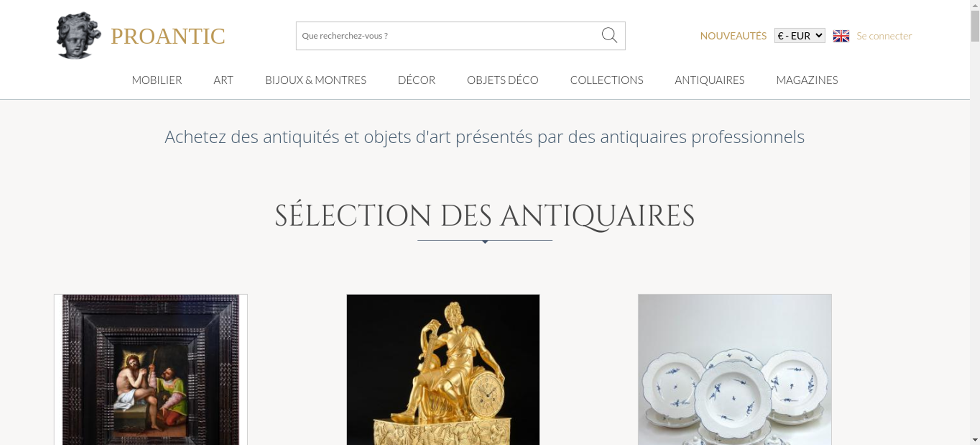Open the framed religious painting thumbnail
This screenshot has height=445, width=980.
151,370
